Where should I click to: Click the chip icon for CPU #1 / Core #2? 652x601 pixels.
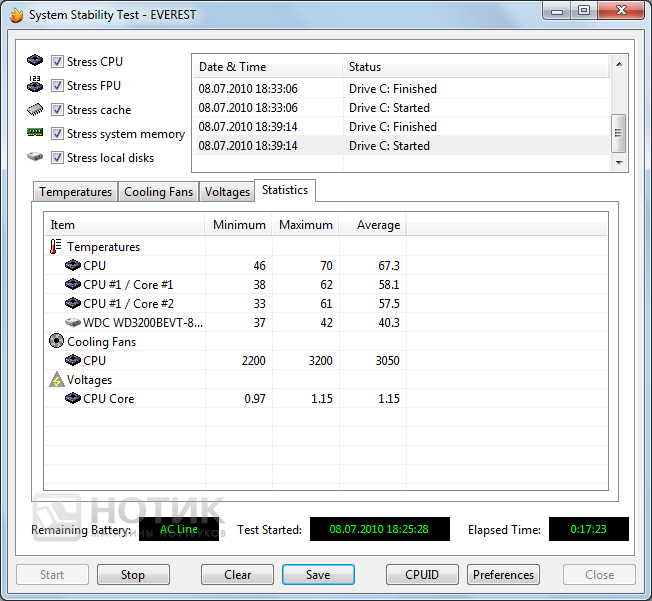pyautogui.click(x=73, y=303)
